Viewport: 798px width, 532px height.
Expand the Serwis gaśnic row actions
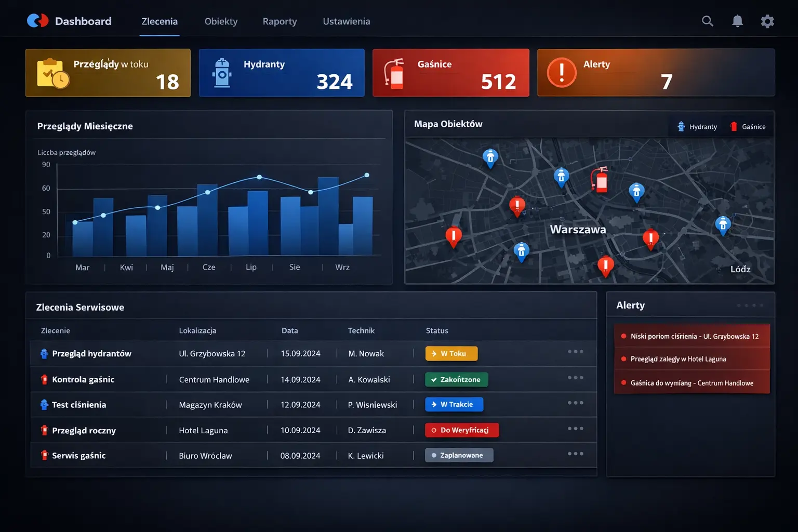(x=575, y=453)
